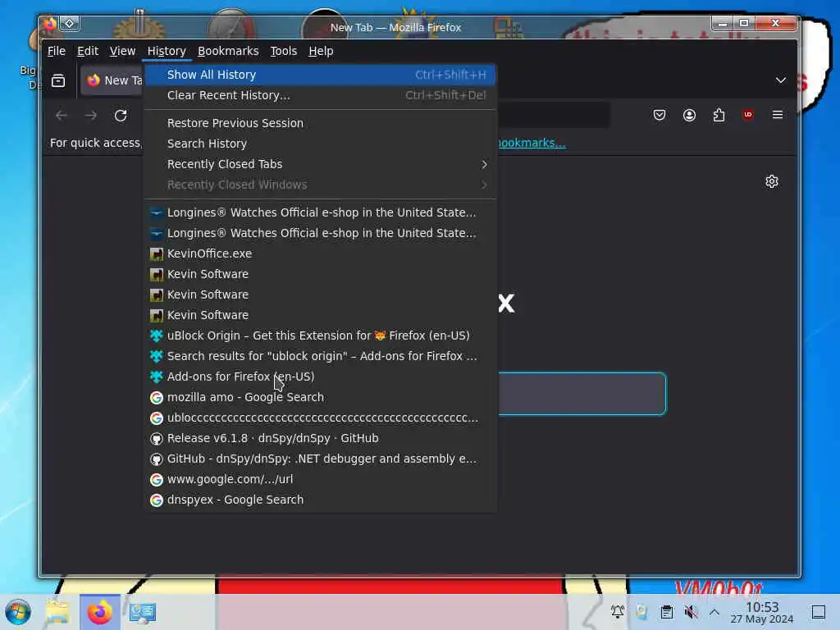
Task: Open the Edit menu
Action: [x=87, y=51]
